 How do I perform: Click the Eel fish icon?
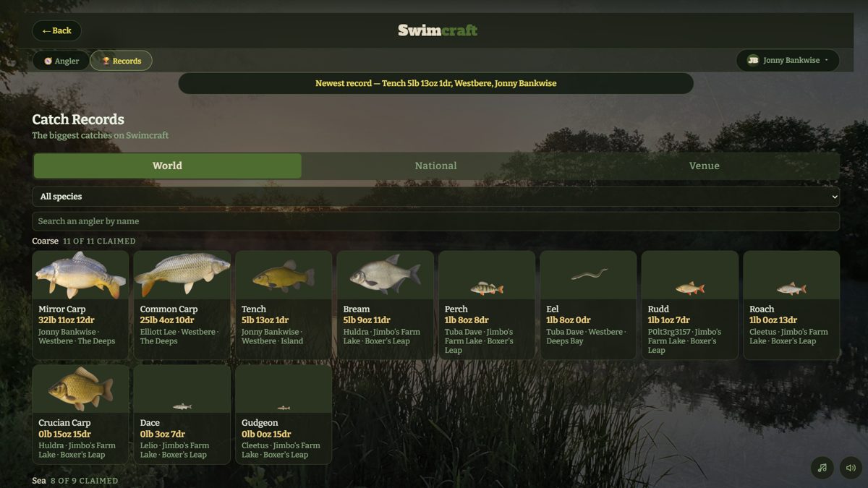click(x=589, y=275)
